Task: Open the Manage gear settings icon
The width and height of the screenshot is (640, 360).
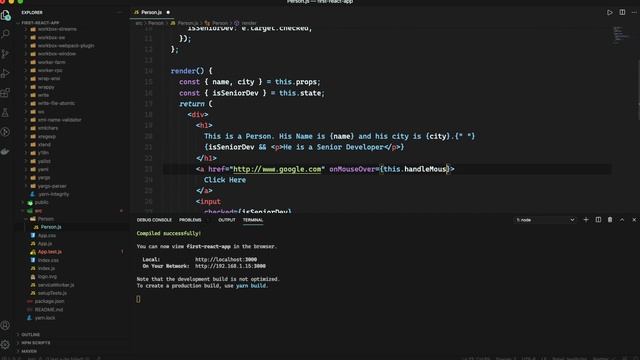Action: (6, 344)
